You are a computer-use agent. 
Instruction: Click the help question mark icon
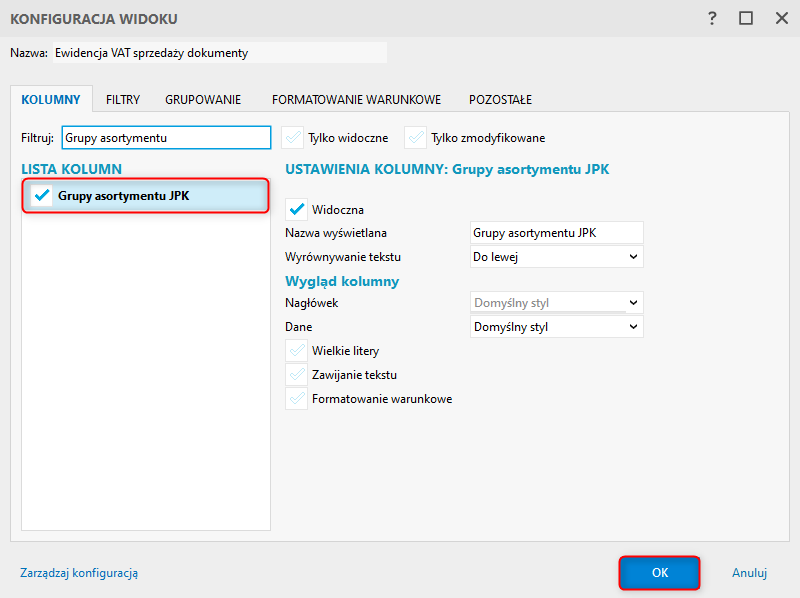[x=712, y=18]
